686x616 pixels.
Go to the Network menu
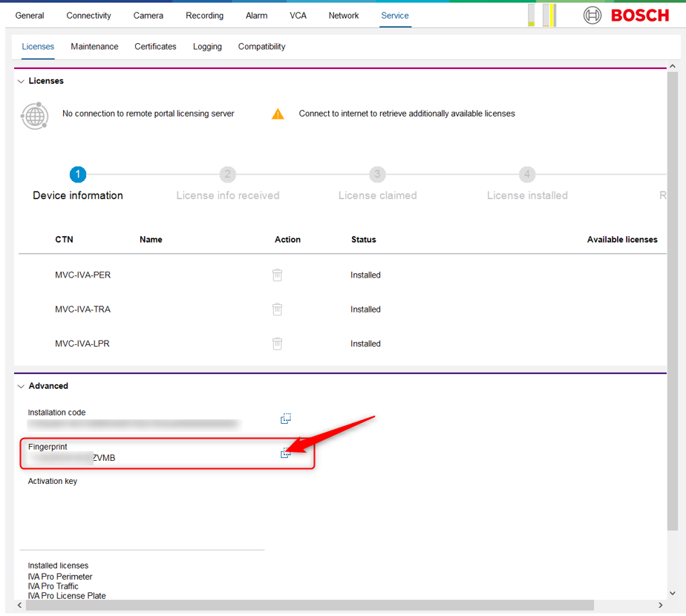(344, 16)
